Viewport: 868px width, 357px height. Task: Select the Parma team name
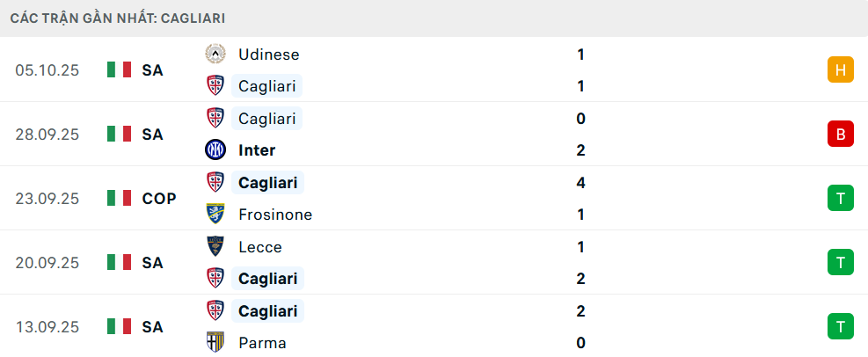coord(262,343)
